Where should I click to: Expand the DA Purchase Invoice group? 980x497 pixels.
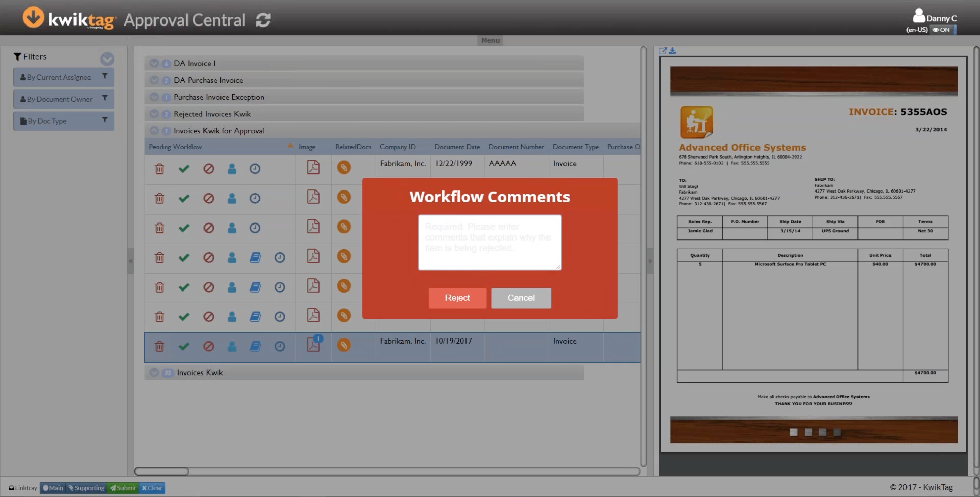pyautogui.click(x=154, y=80)
